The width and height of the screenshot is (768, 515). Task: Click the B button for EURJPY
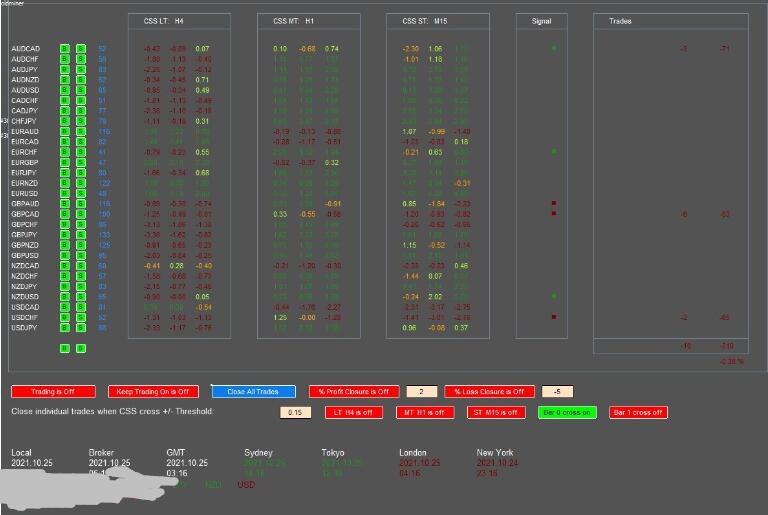pyautogui.click(x=65, y=172)
